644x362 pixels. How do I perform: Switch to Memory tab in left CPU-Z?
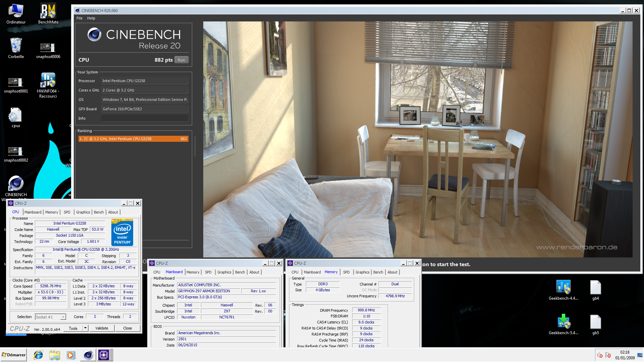point(52,212)
